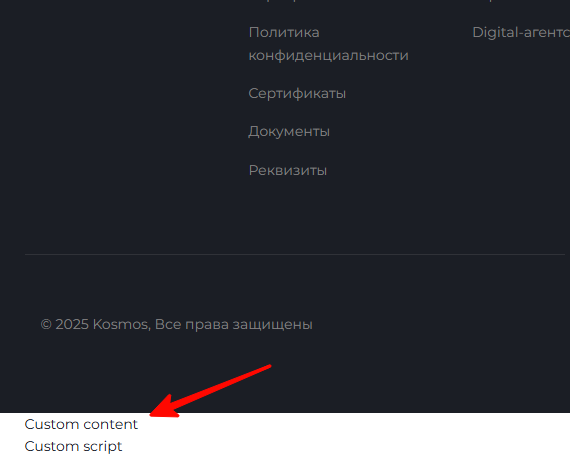570x457 pixels.
Task: Click the word Kosmos in the copyright line
Action: click(x=121, y=324)
